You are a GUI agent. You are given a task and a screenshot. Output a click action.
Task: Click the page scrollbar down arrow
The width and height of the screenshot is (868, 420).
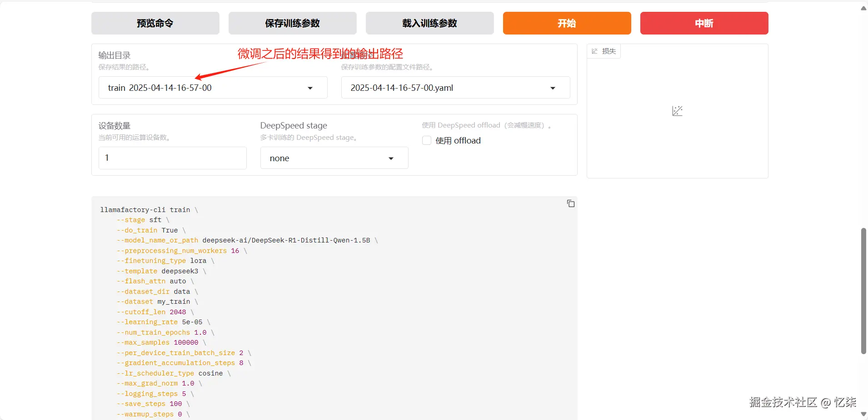pyautogui.click(x=863, y=414)
